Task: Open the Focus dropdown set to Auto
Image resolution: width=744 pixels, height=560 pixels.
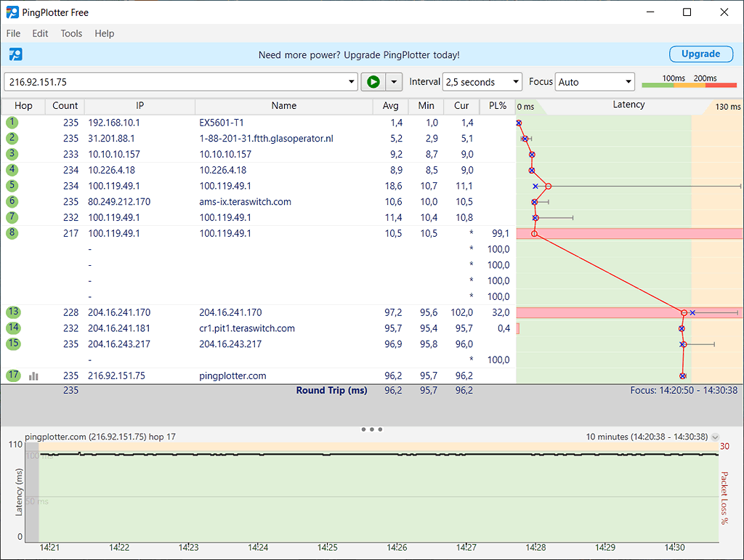Action: [x=595, y=82]
